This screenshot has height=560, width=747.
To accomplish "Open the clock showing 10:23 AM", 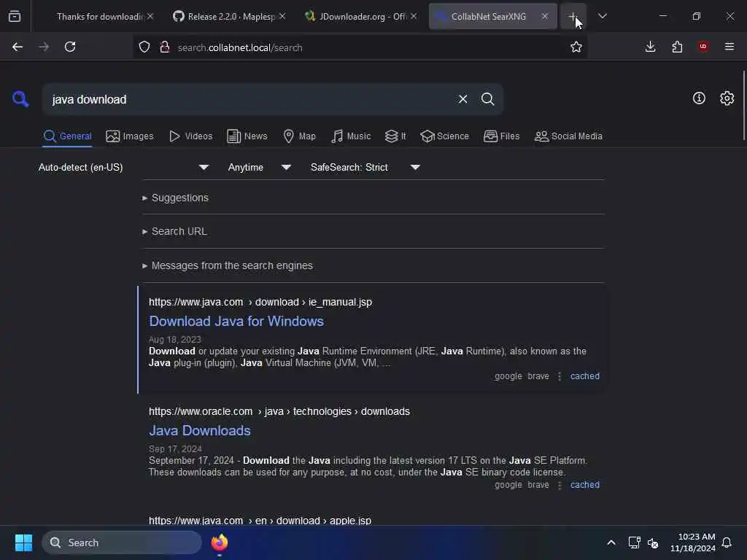I will (693, 542).
